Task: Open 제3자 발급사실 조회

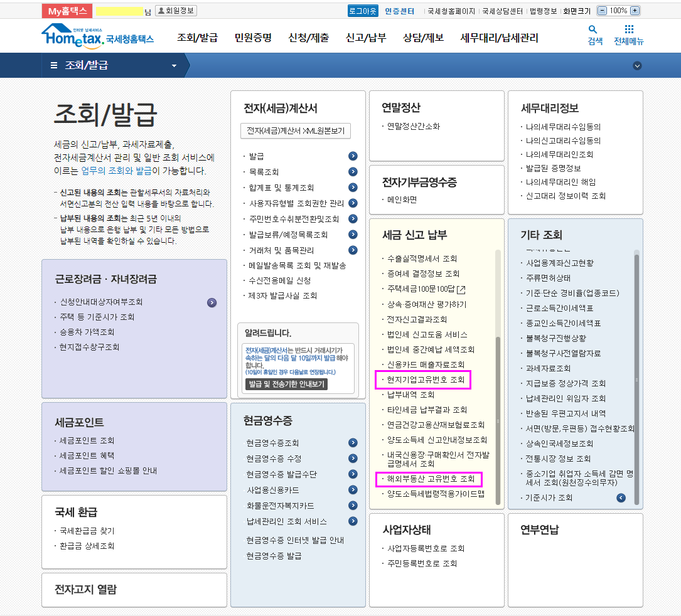Action: [282, 295]
